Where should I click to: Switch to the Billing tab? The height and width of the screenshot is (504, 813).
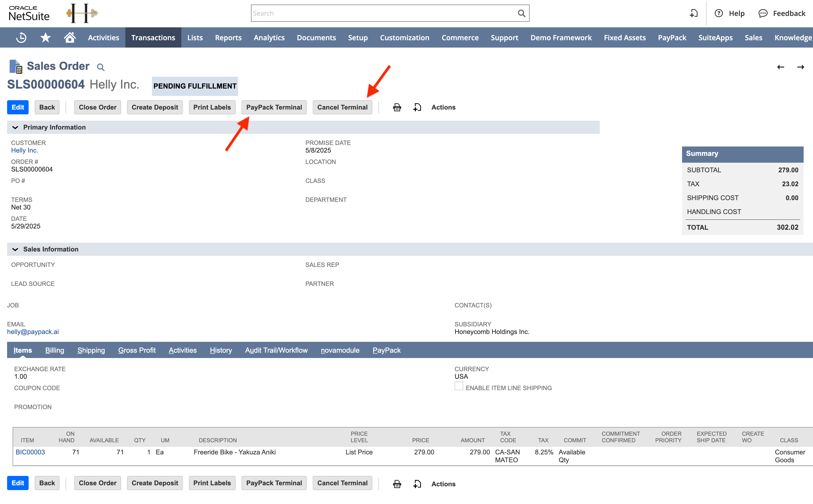tap(54, 350)
